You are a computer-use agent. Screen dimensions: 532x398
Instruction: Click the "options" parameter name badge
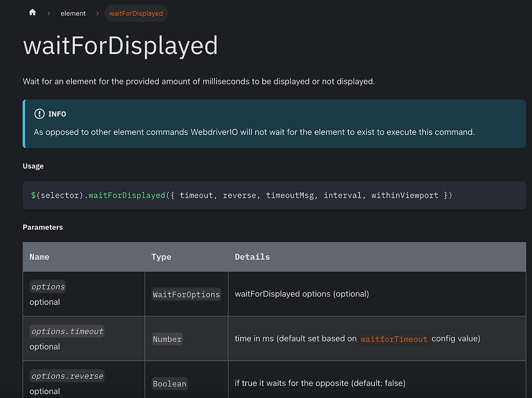click(48, 287)
